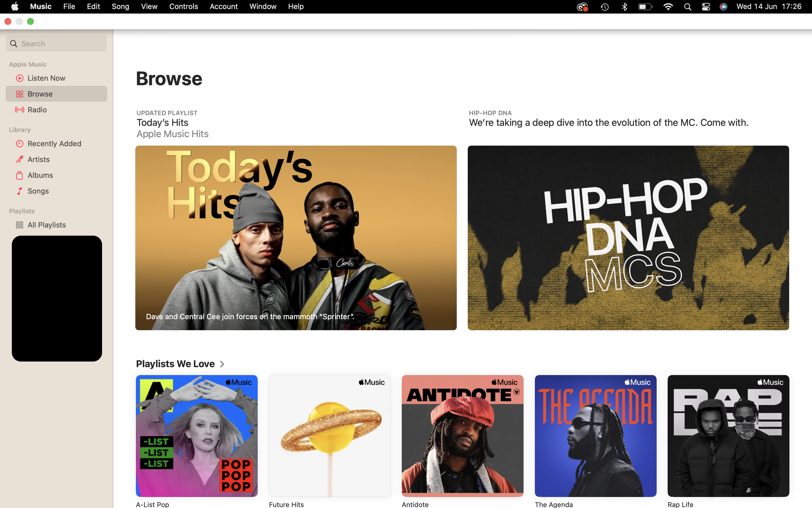Open Hip-Hop DNA deep dive headline

(x=609, y=123)
